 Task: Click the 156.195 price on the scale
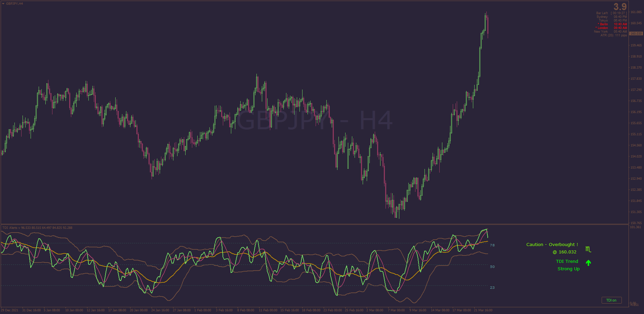[x=636, y=112]
